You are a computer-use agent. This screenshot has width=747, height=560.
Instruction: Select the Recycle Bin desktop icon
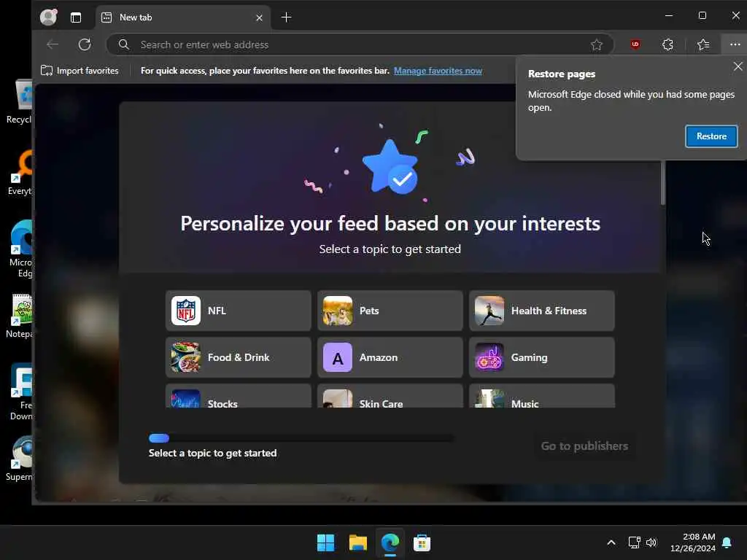point(20,101)
